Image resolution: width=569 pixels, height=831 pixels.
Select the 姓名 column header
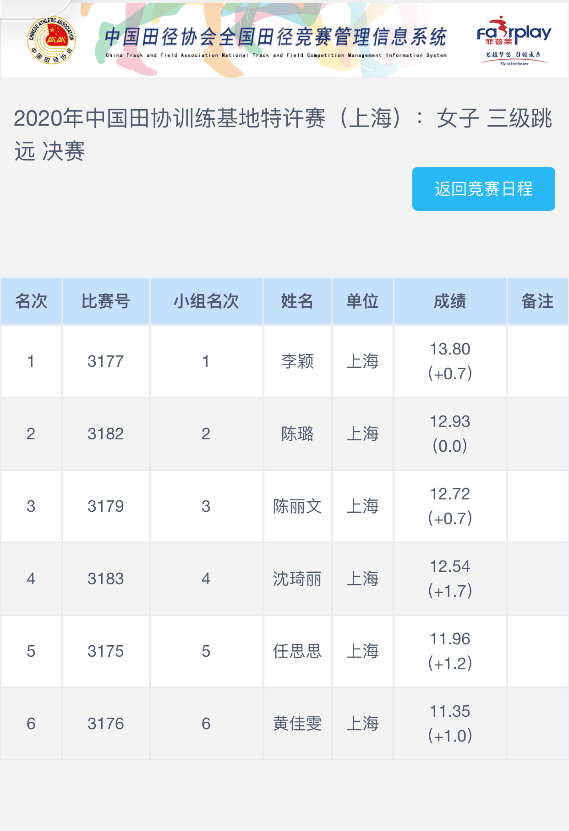point(297,301)
